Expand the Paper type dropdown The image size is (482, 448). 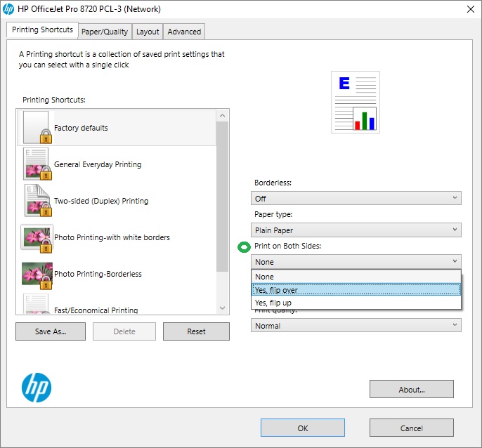click(x=356, y=230)
